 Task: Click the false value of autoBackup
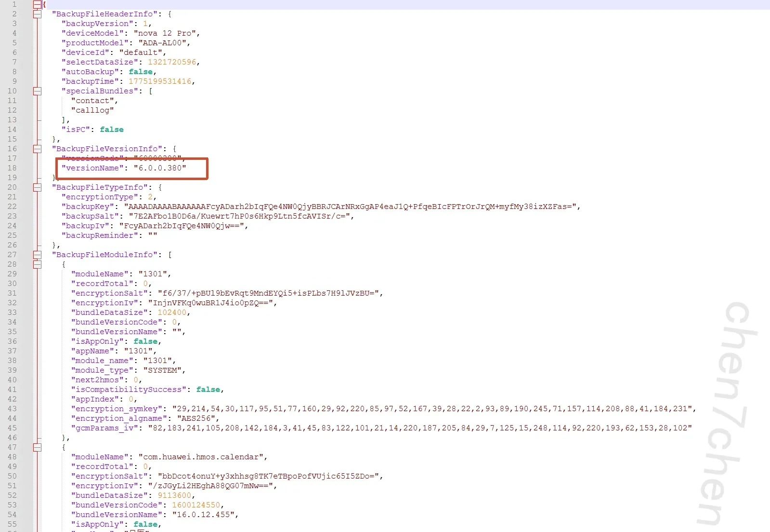(141, 72)
